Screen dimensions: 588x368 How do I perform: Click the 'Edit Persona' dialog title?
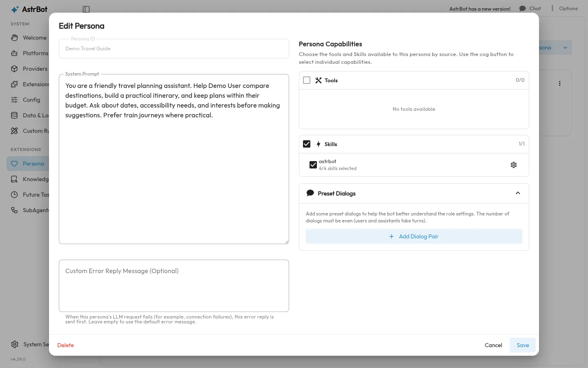click(x=82, y=26)
